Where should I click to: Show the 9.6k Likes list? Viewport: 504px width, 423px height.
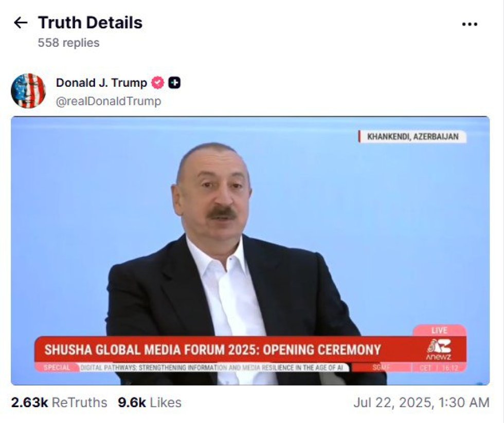(150, 402)
